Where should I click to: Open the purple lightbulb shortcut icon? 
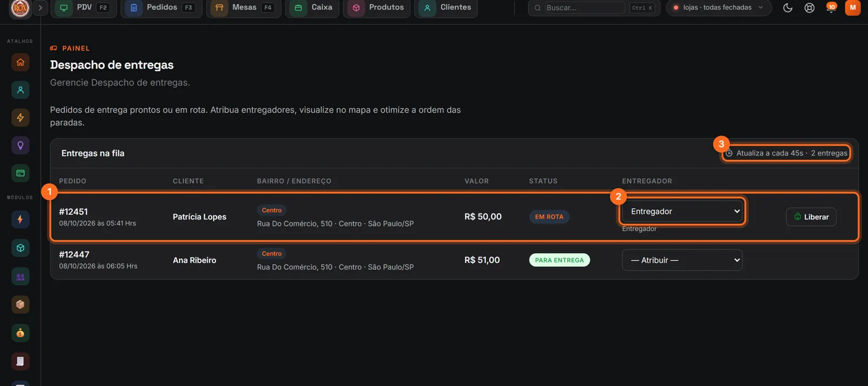(20, 145)
